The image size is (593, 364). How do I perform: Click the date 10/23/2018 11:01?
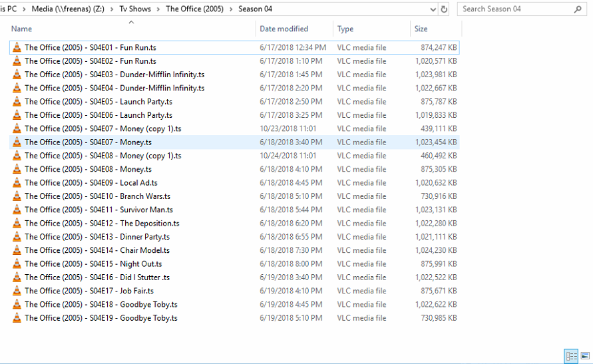[x=288, y=128]
